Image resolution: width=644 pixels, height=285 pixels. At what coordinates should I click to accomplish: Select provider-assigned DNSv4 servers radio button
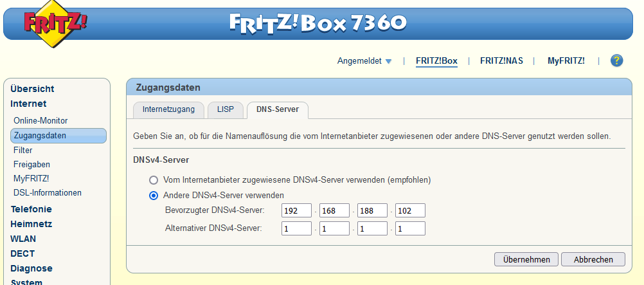point(154,180)
